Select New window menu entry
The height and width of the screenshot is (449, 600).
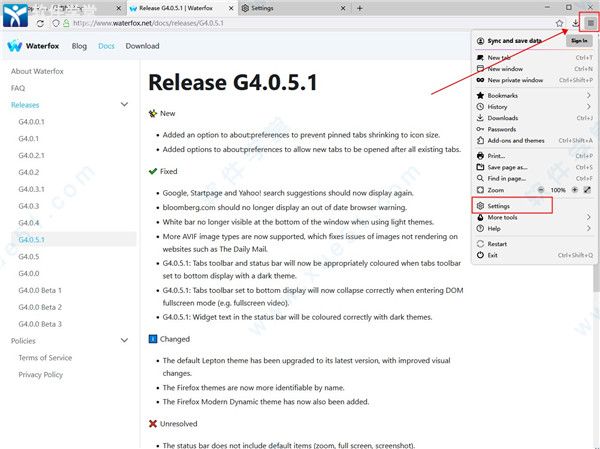pyautogui.click(x=534, y=69)
